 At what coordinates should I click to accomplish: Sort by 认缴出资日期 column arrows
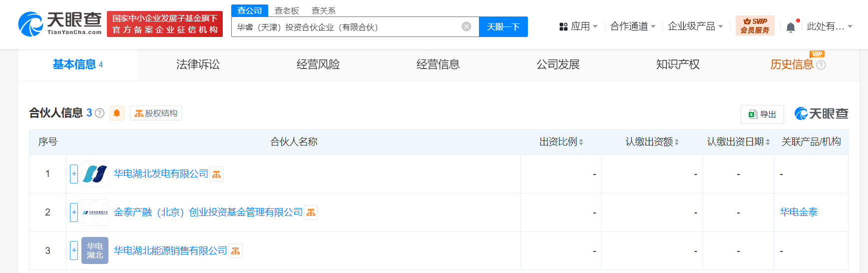click(768, 142)
